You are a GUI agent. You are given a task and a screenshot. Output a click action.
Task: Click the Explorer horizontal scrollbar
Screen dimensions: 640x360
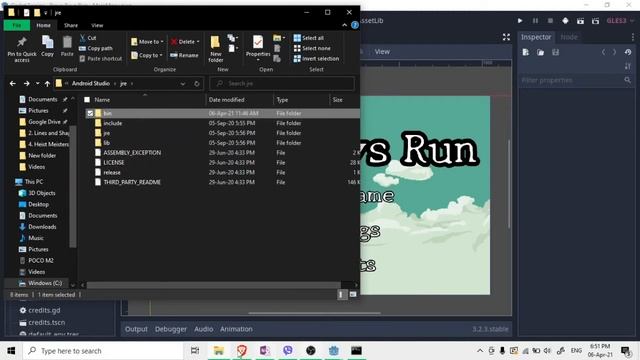(x=213, y=285)
